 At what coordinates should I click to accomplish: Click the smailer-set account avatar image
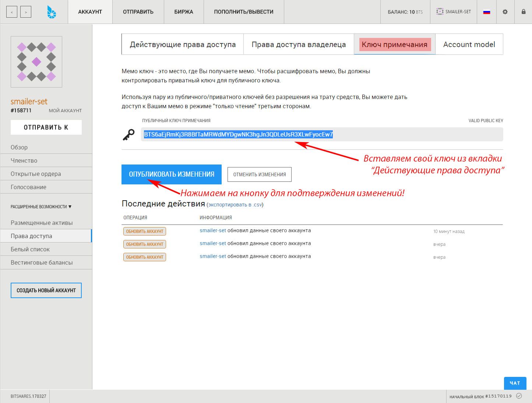click(x=36, y=62)
